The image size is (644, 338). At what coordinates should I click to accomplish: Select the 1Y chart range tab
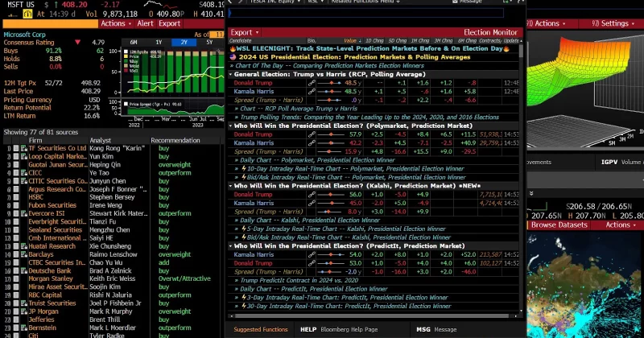[159, 43]
